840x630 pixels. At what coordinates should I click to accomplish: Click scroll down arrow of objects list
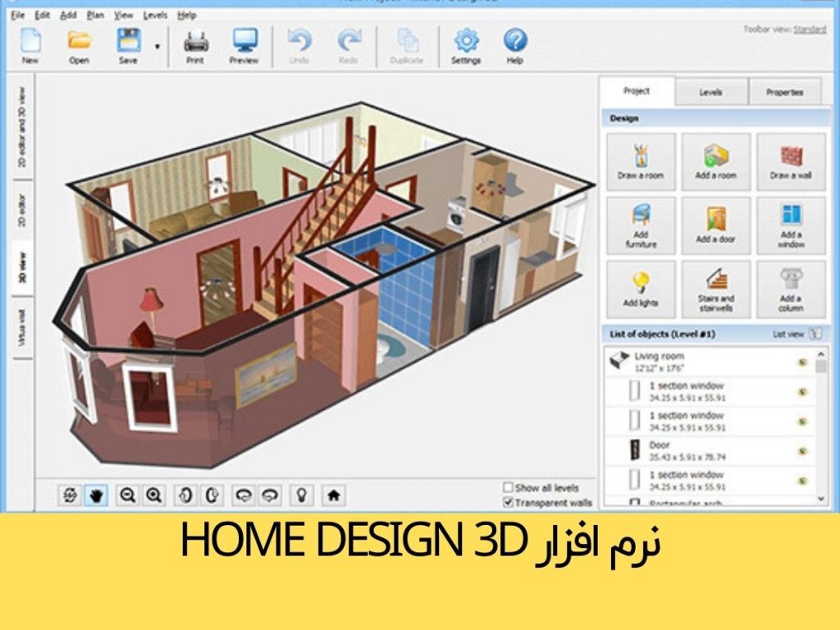coord(820,498)
